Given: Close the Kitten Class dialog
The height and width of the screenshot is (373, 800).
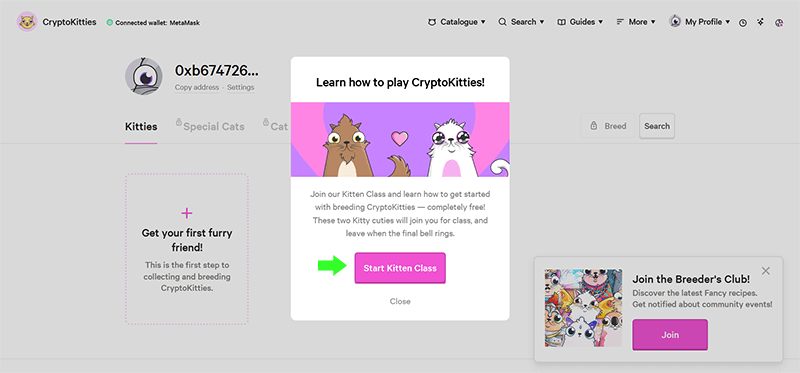Looking at the screenshot, I should [400, 301].
